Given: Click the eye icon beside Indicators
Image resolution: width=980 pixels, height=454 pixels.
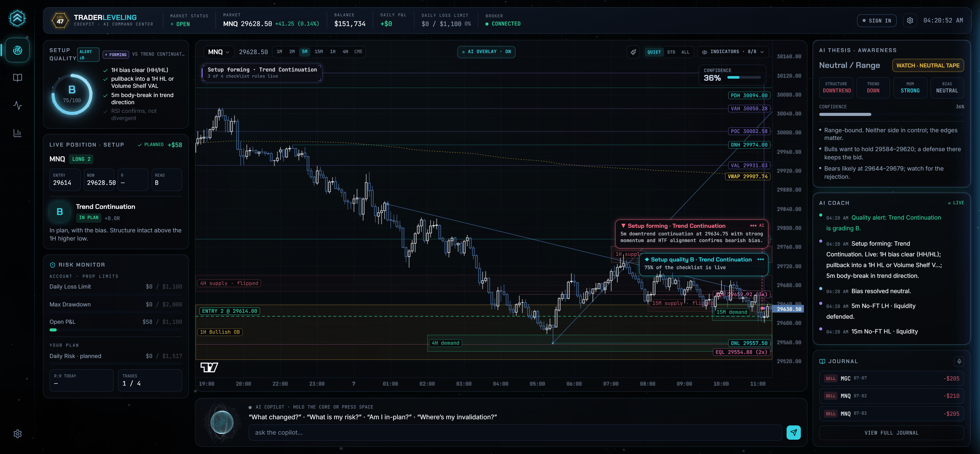Looking at the screenshot, I should coord(704,52).
